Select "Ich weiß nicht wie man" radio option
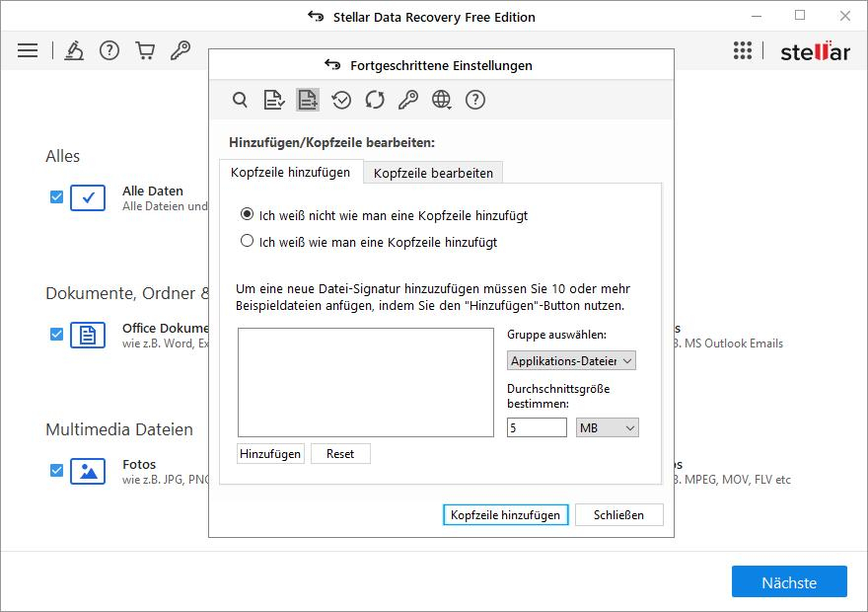The width and height of the screenshot is (868, 612). click(248, 214)
